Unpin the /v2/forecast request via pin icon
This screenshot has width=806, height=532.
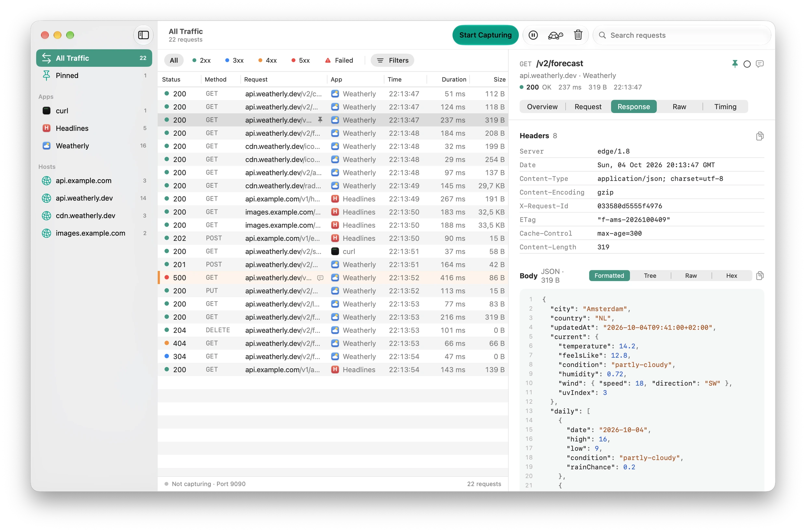[x=735, y=64]
